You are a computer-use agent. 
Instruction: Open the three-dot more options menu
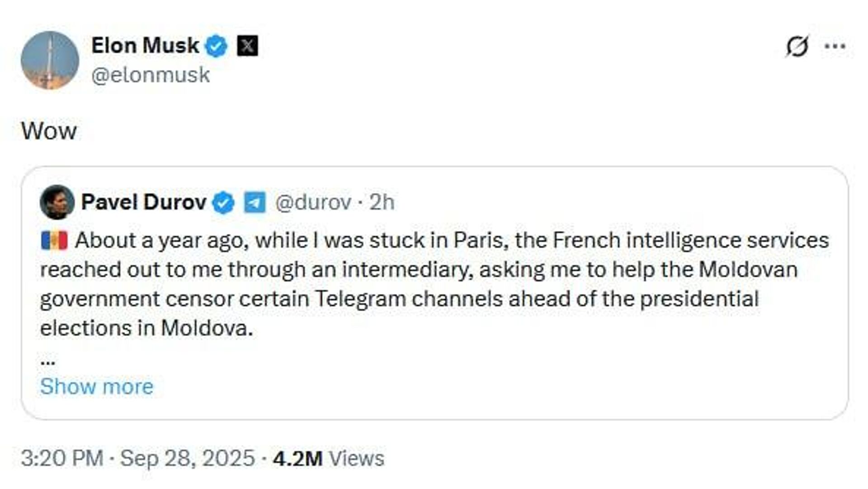click(x=835, y=46)
